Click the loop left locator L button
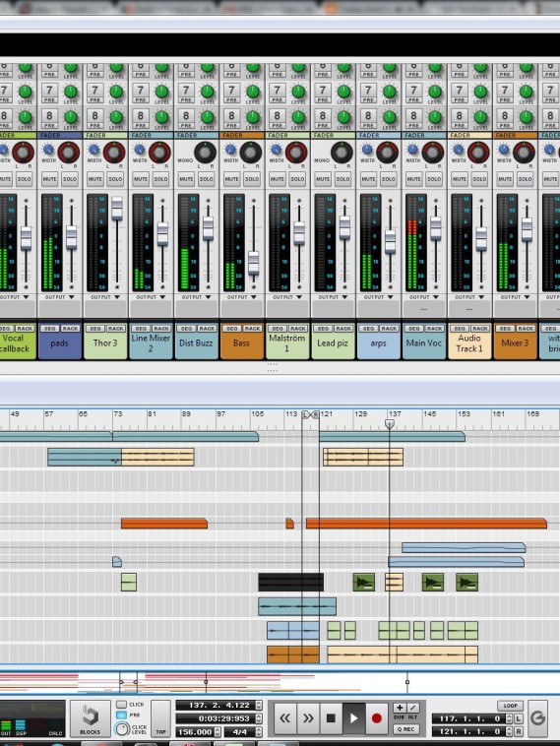The height and width of the screenshot is (746, 560). pos(518,718)
